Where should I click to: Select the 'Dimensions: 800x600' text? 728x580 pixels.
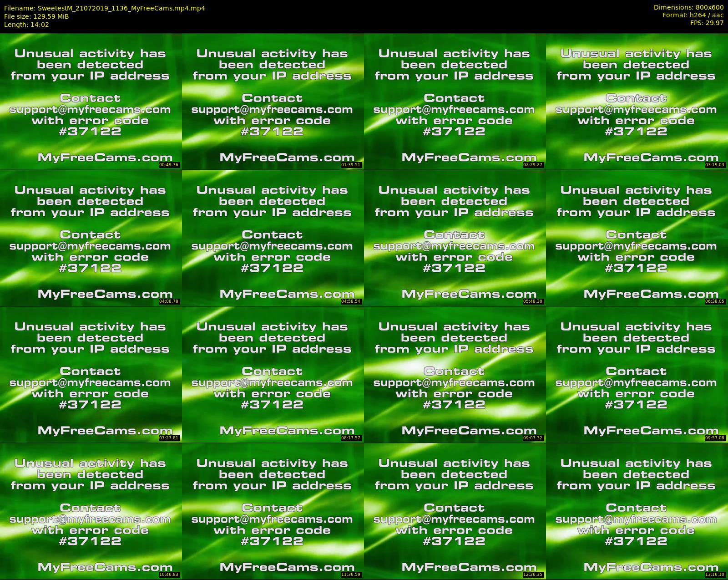688,7
